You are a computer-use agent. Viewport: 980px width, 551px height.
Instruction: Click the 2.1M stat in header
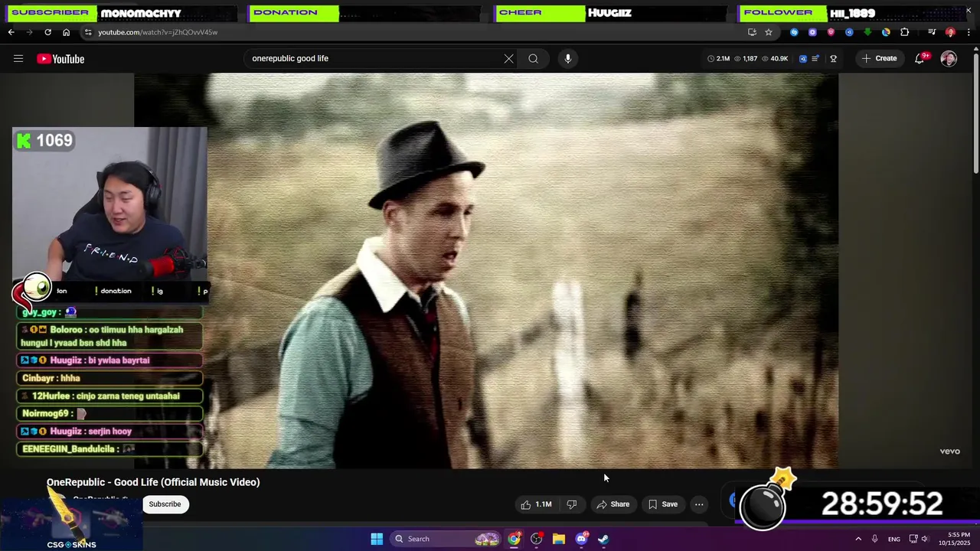(x=718, y=58)
